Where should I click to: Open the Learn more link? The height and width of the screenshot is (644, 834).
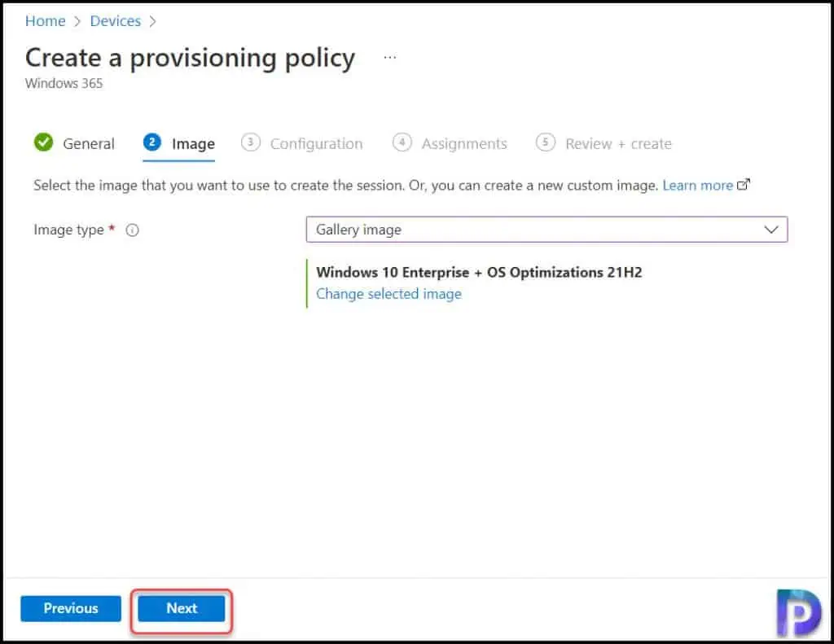[697, 185]
